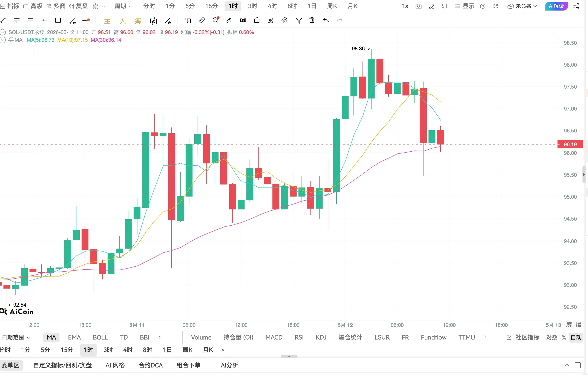
Task: Click the share icon beside AI解读
Action: (x=576, y=6)
